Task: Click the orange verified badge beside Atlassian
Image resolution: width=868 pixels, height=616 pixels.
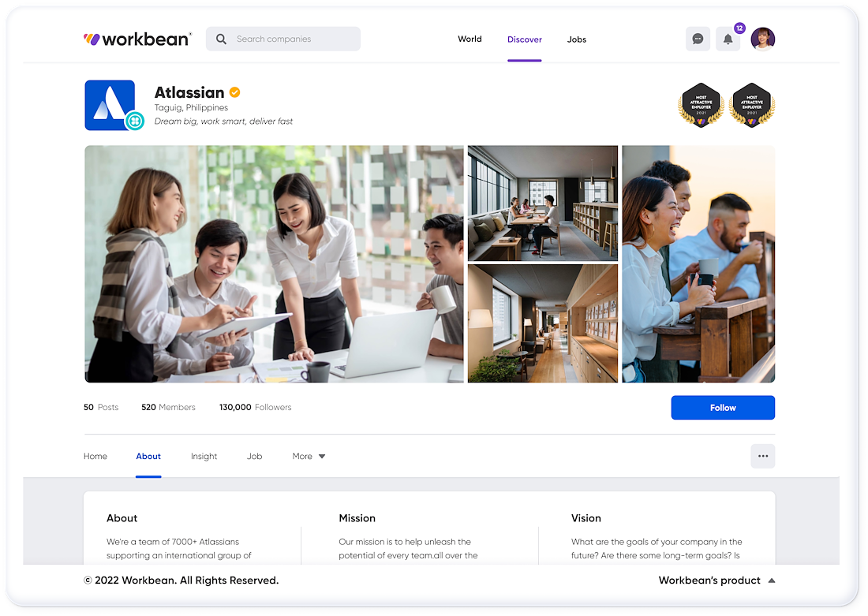Action: pos(234,92)
